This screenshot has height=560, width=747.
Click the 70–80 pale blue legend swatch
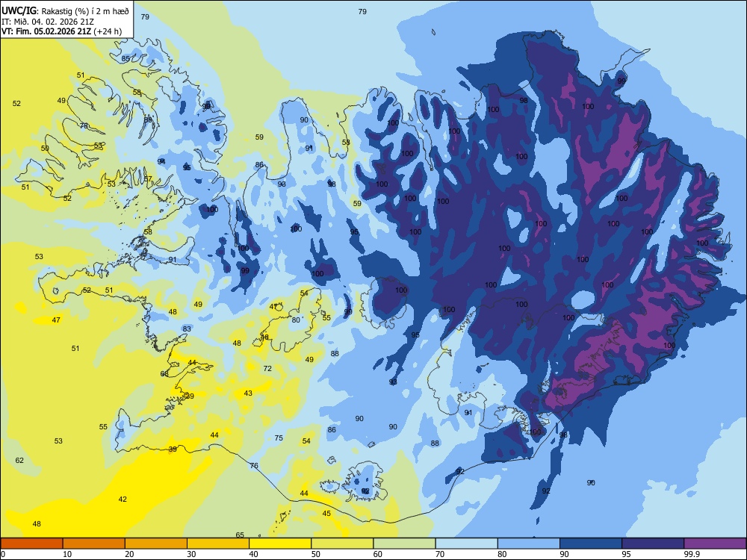click(x=466, y=544)
